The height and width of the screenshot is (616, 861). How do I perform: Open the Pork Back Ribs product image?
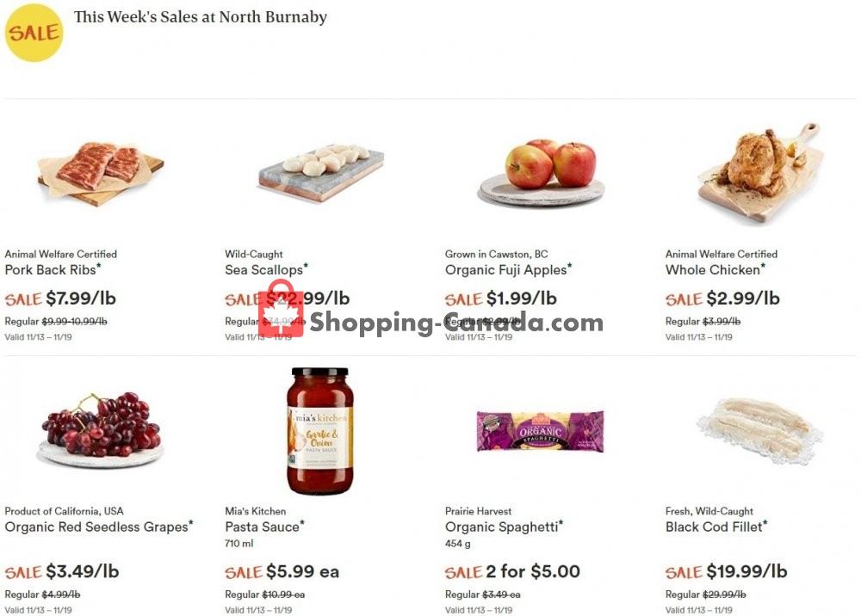101,172
